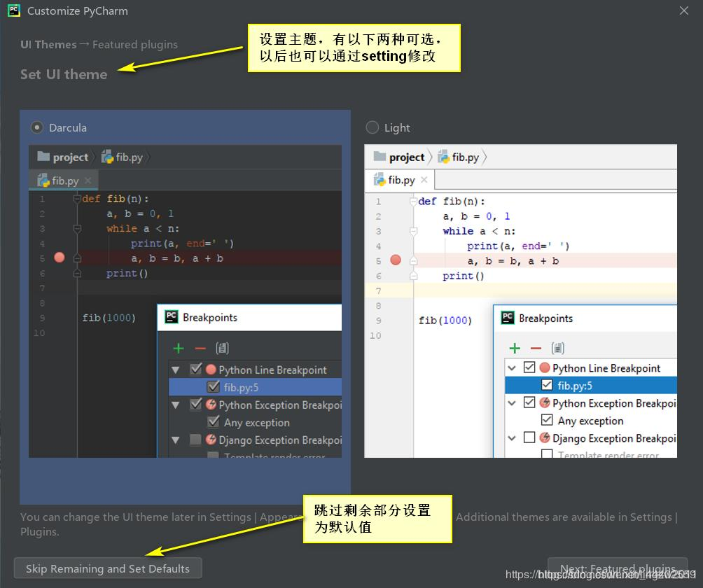Toggle Python Line Breakpoint checkbox in Light preview
The image size is (703, 588).
[x=529, y=367]
